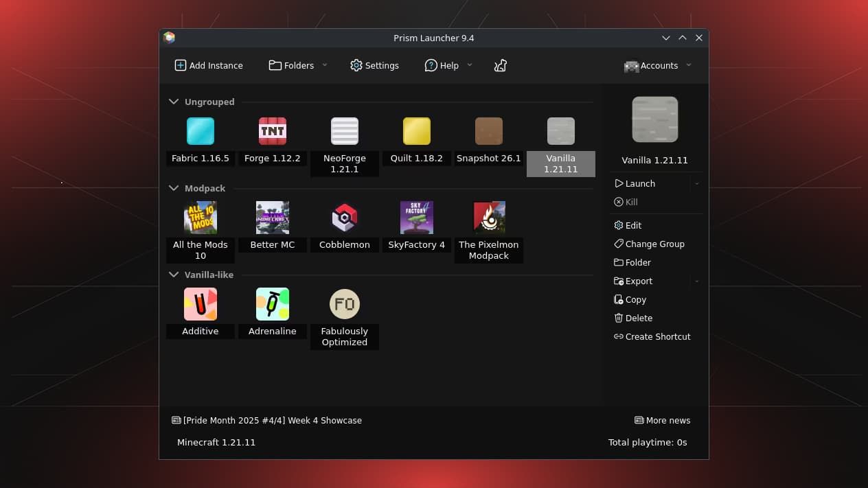868x488 pixels.
Task: Click the Minecraft 1.21.11 status text
Action: 216,442
